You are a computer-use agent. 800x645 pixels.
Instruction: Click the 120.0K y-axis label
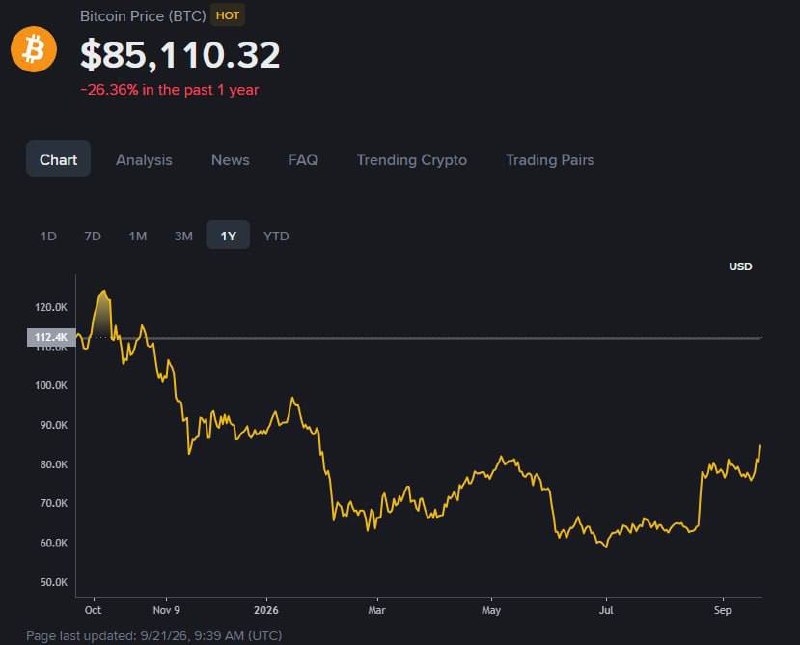[52, 307]
